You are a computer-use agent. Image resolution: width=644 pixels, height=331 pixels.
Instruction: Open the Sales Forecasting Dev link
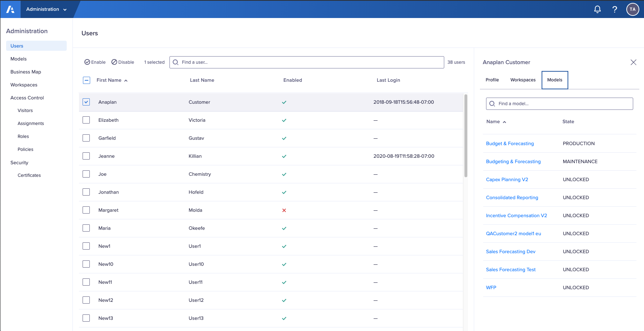(x=511, y=252)
